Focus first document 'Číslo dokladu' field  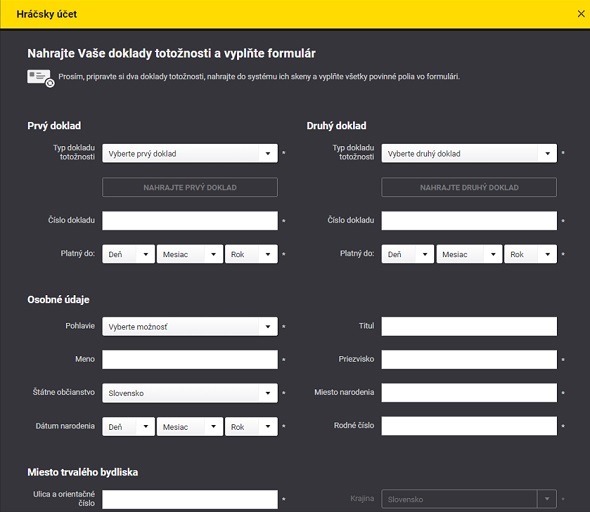[x=190, y=220]
